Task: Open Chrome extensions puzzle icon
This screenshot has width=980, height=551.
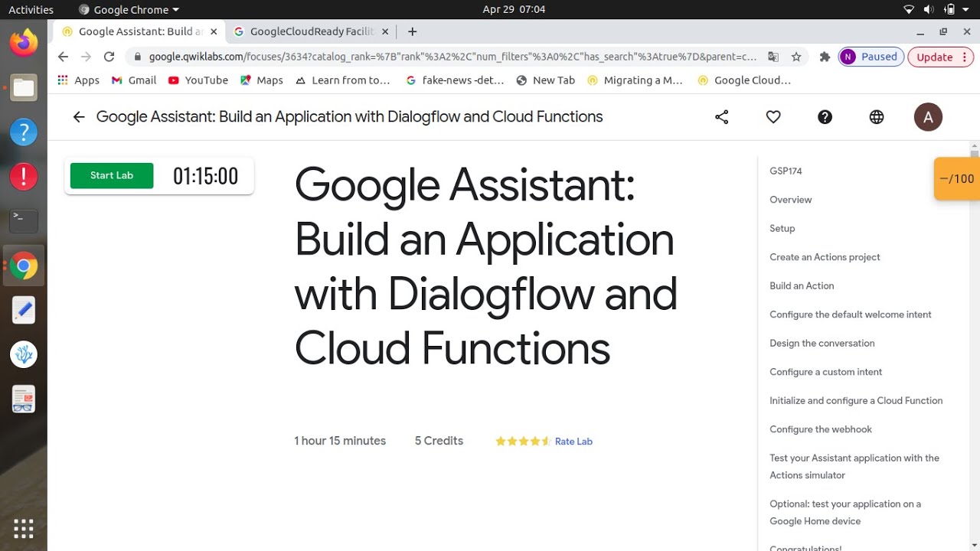Action: click(825, 57)
